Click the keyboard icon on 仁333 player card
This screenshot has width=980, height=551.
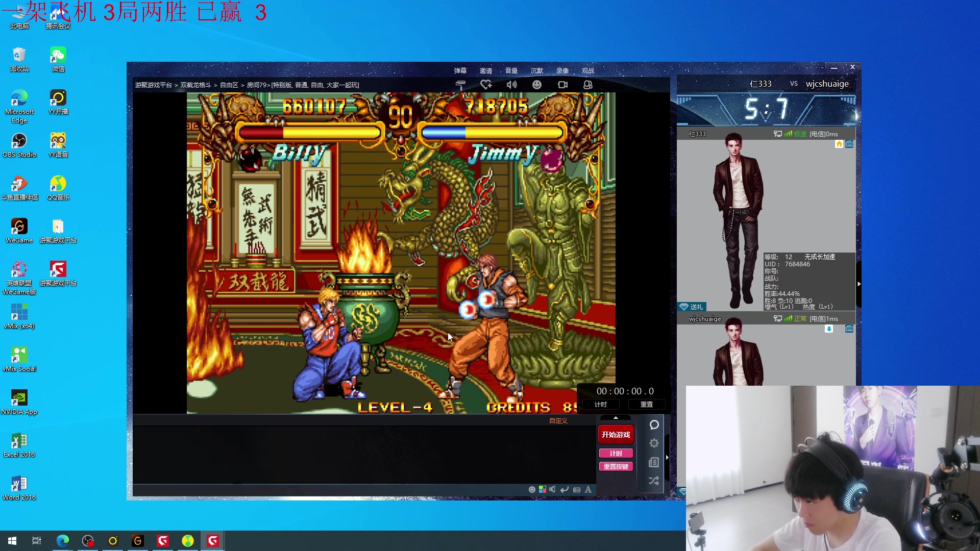(849, 144)
